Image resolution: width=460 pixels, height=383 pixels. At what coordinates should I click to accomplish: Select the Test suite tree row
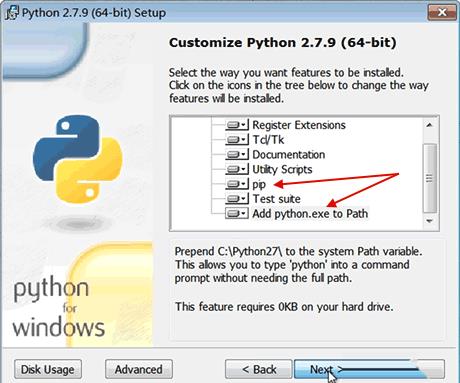pos(276,199)
